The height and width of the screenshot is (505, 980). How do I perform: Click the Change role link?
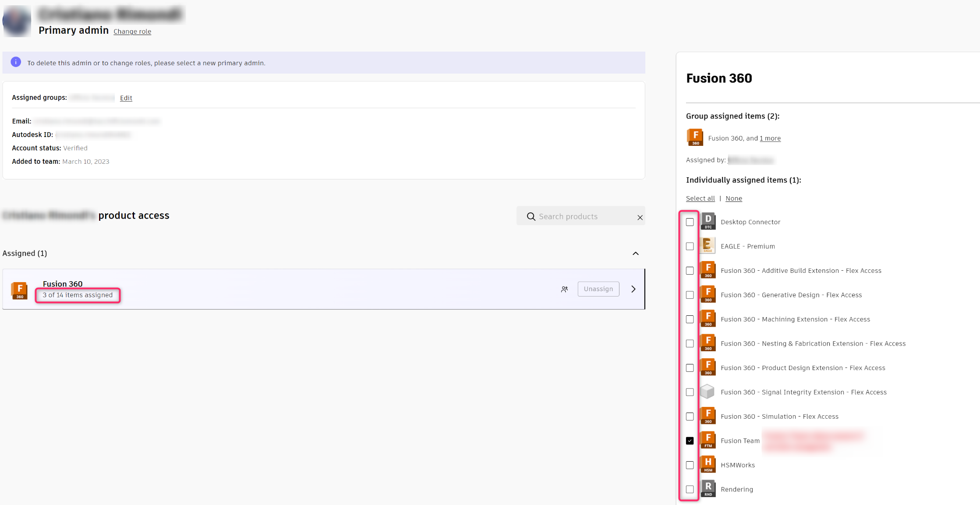tap(132, 32)
